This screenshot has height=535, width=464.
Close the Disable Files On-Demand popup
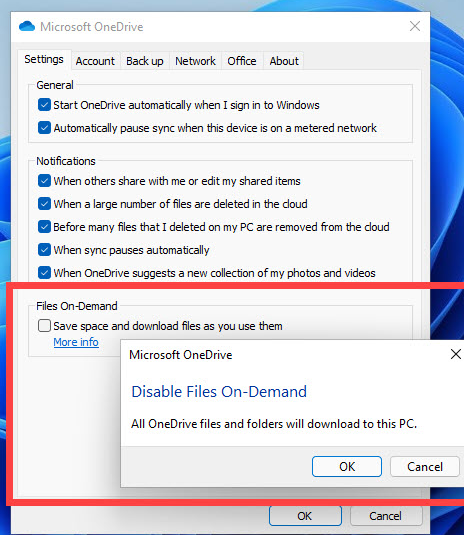pos(456,354)
